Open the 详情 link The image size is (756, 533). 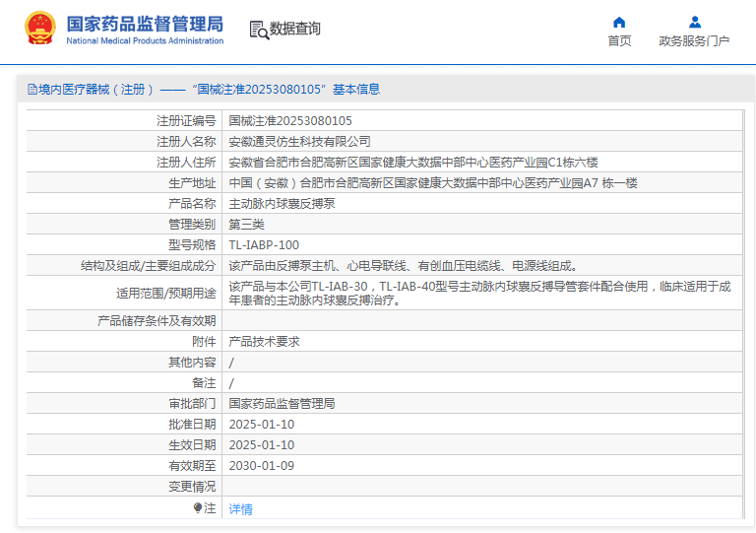[240, 509]
